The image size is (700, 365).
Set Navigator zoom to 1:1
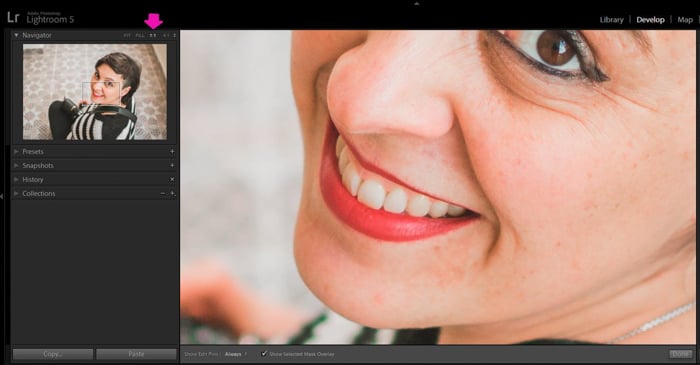[x=153, y=35]
